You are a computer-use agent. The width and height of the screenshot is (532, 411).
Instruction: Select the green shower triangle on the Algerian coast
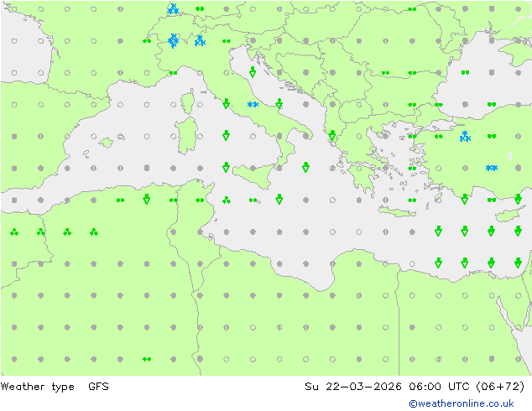(x=147, y=200)
